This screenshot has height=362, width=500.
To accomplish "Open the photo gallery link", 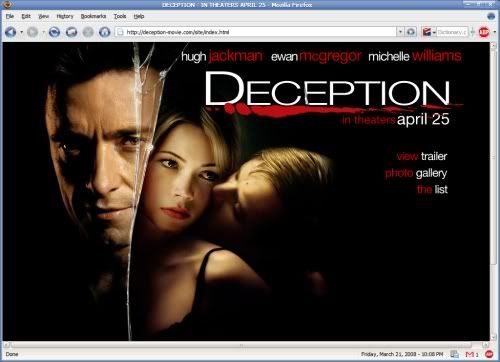I will point(416,173).
